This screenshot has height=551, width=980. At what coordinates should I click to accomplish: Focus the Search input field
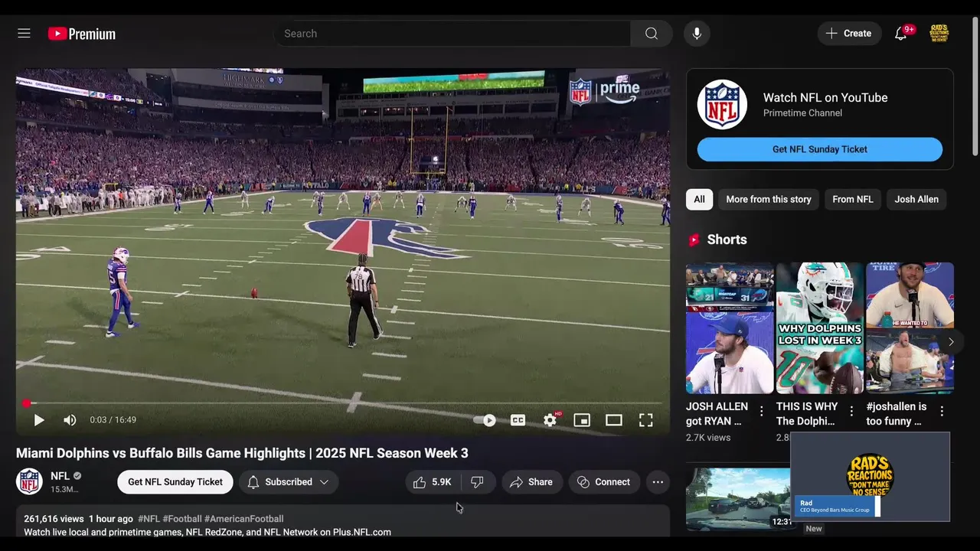[452, 34]
